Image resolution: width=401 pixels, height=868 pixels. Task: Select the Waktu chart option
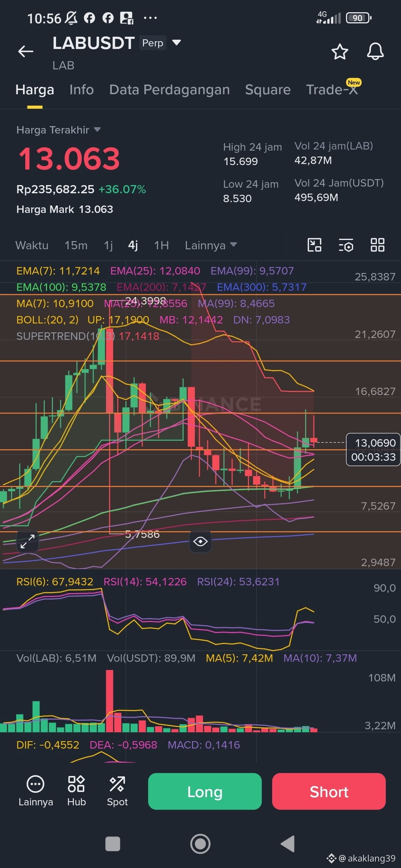32,245
